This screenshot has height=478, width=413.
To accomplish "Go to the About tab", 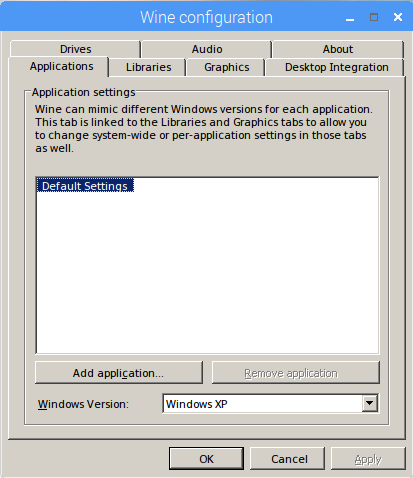I will [x=338, y=49].
